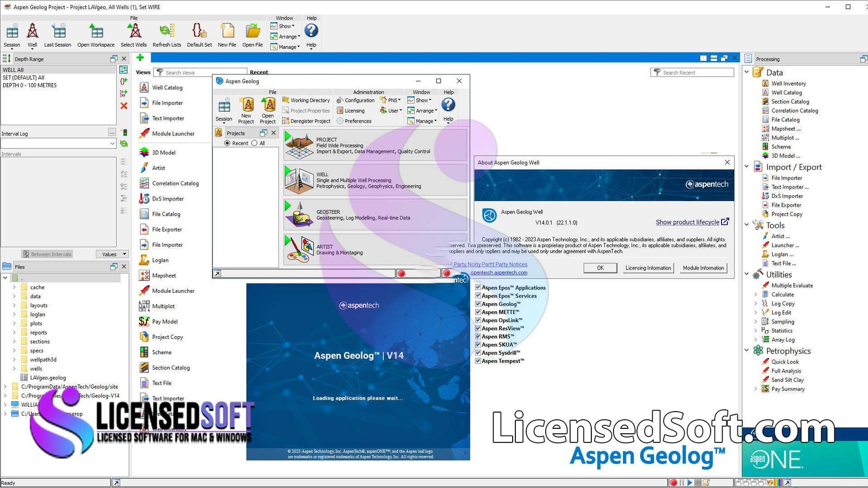
Task: Expand the cache folder in Files
Action: point(14,287)
